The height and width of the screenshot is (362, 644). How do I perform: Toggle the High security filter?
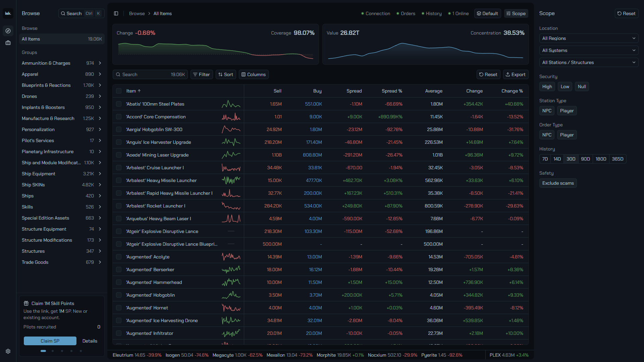click(x=547, y=86)
